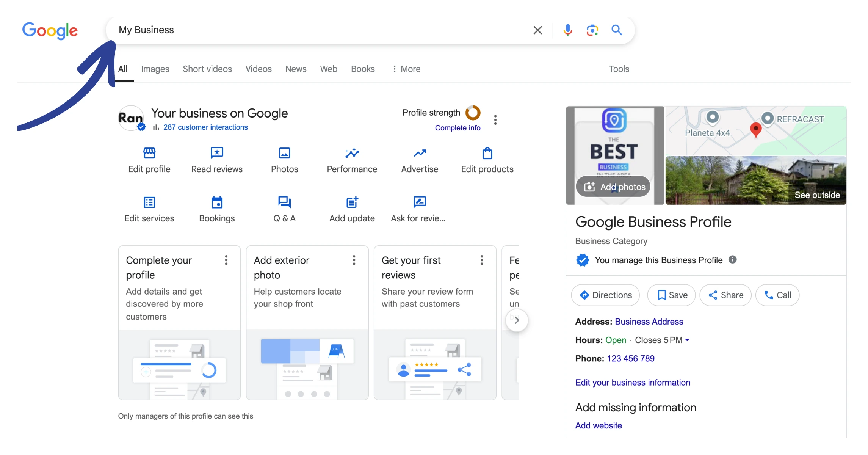Click the Profile strength progress ring

pos(473,113)
